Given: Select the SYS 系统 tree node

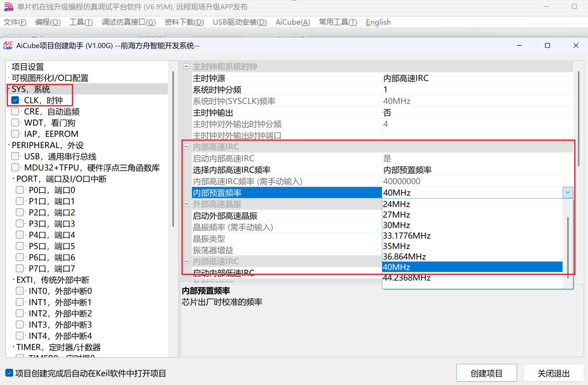Looking at the screenshot, I should click(x=31, y=89).
